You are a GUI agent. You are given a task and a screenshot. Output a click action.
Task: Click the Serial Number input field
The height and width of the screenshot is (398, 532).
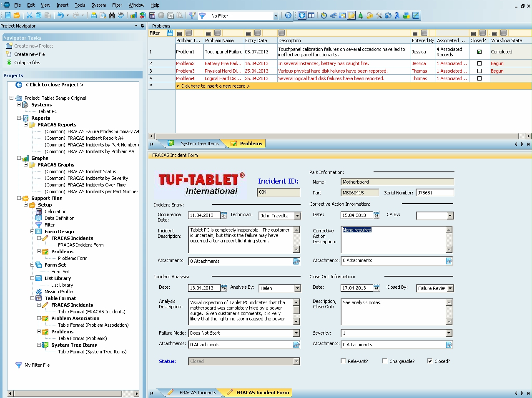(x=434, y=193)
